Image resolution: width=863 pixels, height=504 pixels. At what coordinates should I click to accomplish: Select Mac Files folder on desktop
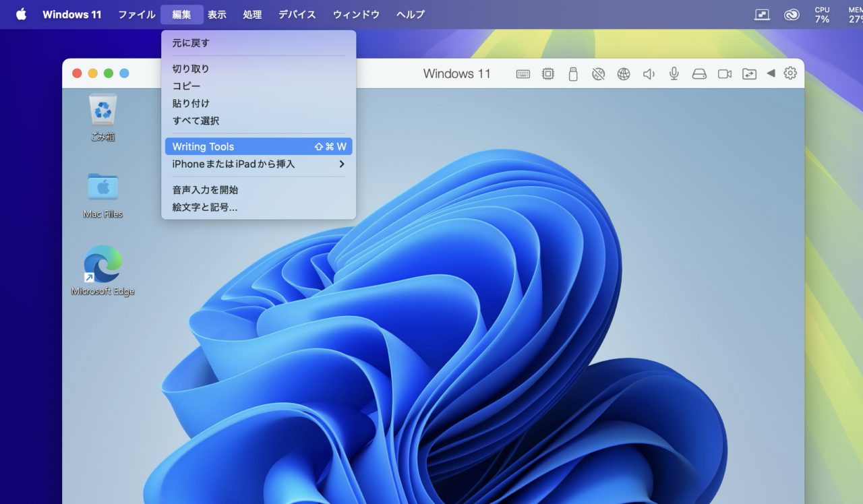102,195
